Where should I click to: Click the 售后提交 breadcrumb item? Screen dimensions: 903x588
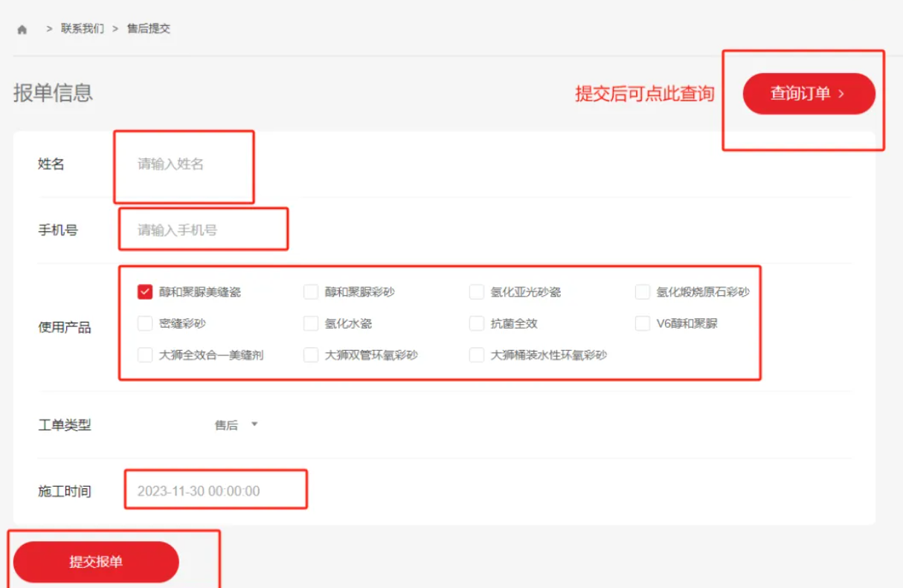pos(149,29)
